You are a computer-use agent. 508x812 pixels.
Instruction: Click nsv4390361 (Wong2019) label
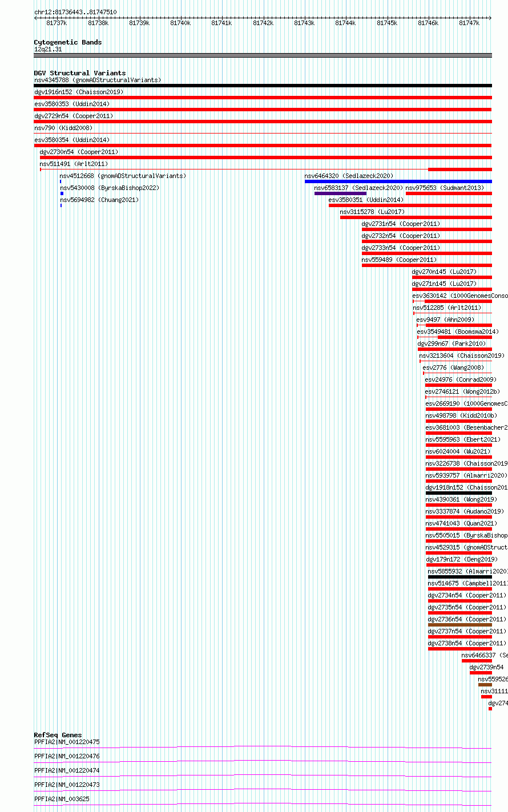click(461, 499)
